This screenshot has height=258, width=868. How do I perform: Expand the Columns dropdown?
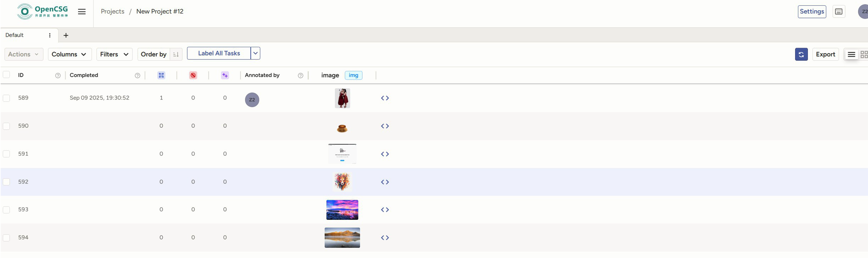click(x=69, y=55)
